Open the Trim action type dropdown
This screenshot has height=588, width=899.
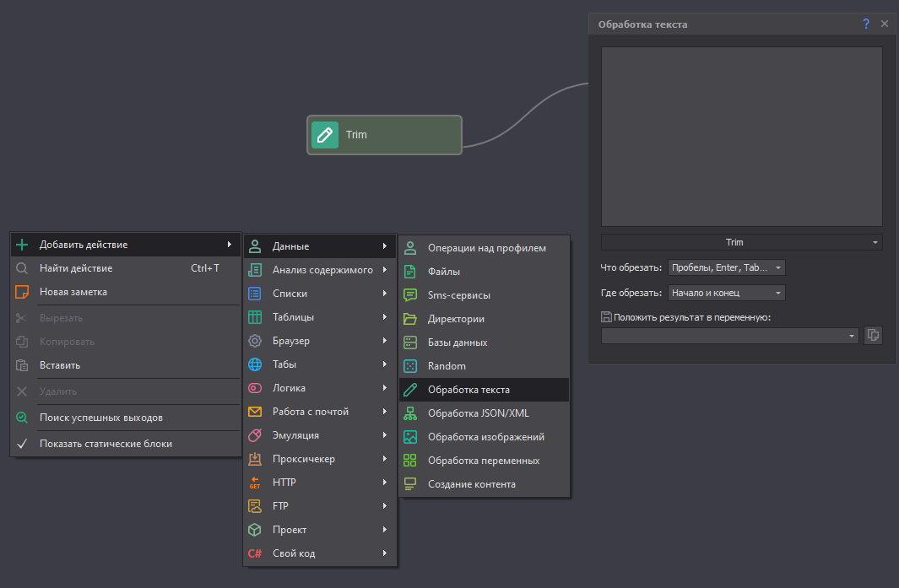point(741,242)
